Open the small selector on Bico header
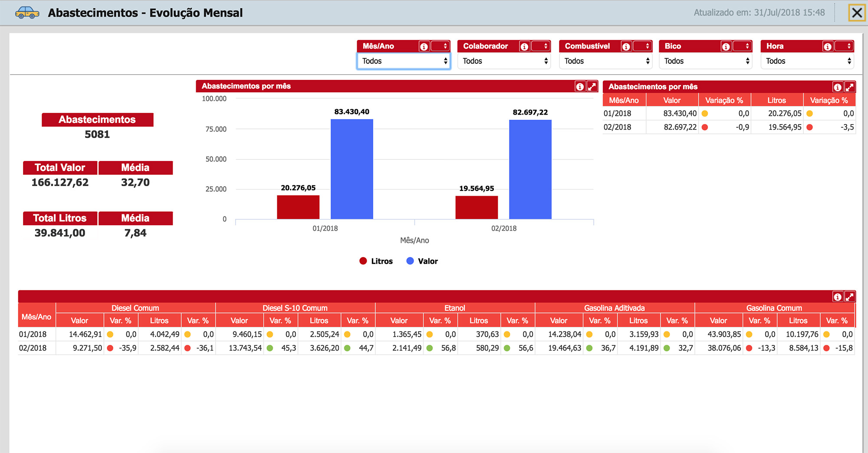This screenshot has width=868, height=453. [x=742, y=46]
